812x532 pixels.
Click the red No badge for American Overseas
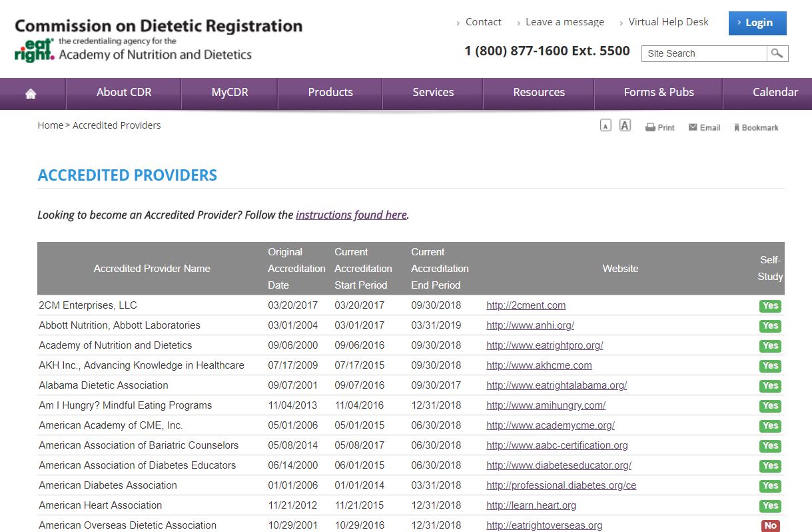pyautogui.click(x=770, y=525)
